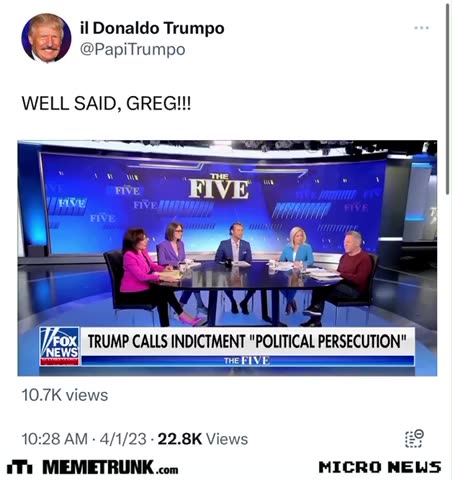Click the video headline banner about indictment

click(x=248, y=341)
